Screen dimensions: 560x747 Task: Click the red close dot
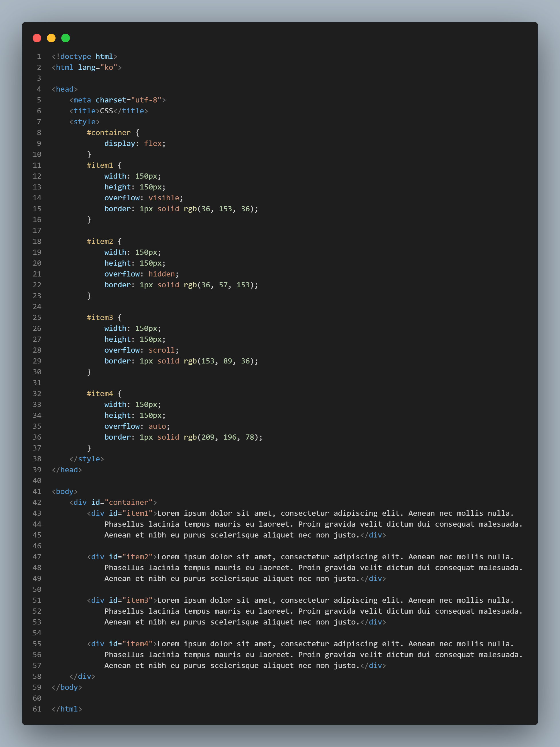coord(37,38)
